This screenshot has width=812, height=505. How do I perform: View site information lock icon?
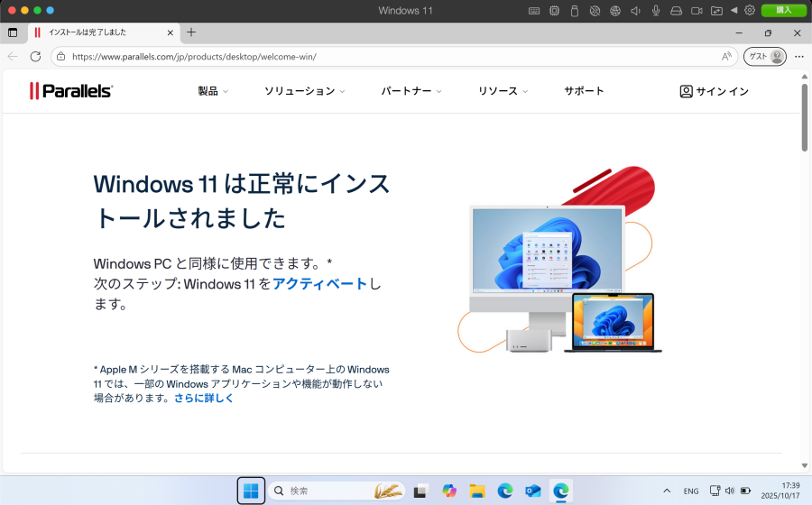coord(61,57)
